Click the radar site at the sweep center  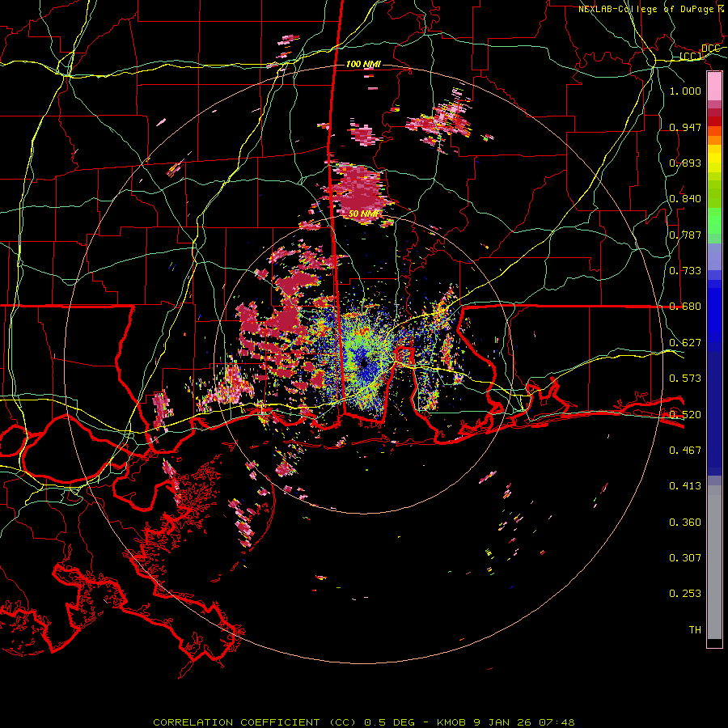tap(363, 362)
